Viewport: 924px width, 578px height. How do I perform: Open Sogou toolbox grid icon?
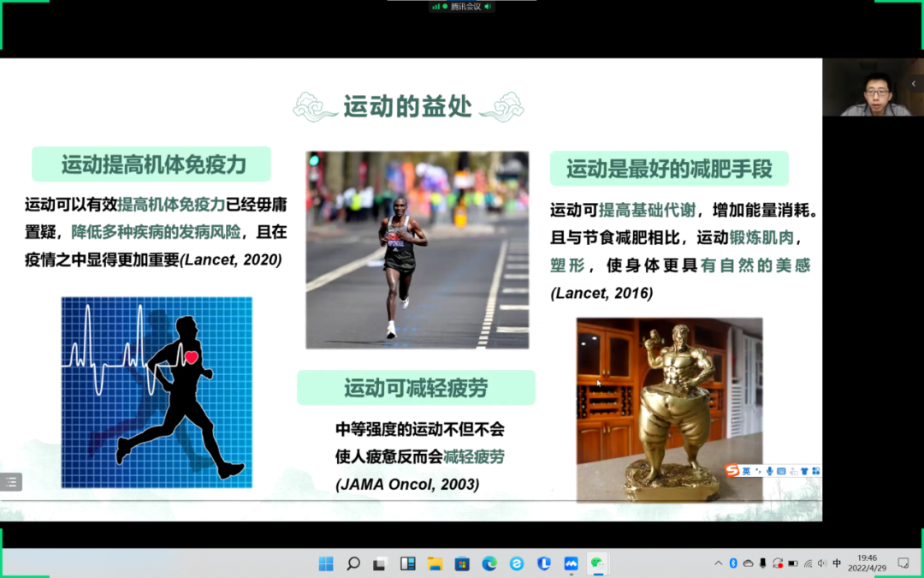pos(816,471)
